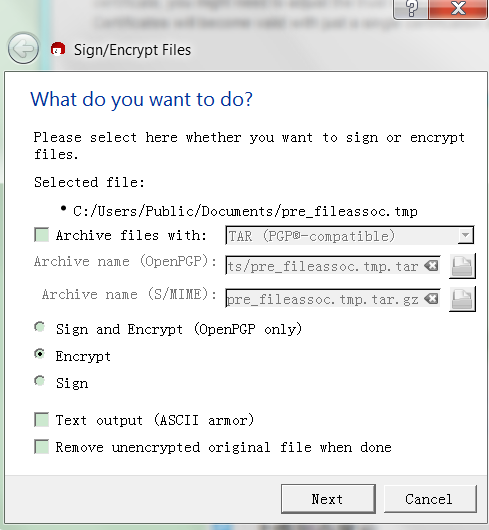Screen dimensions: 489x530
Task: Expand the TAR (PGP-compatible) dropdown arrow
Action: pos(465,235)
